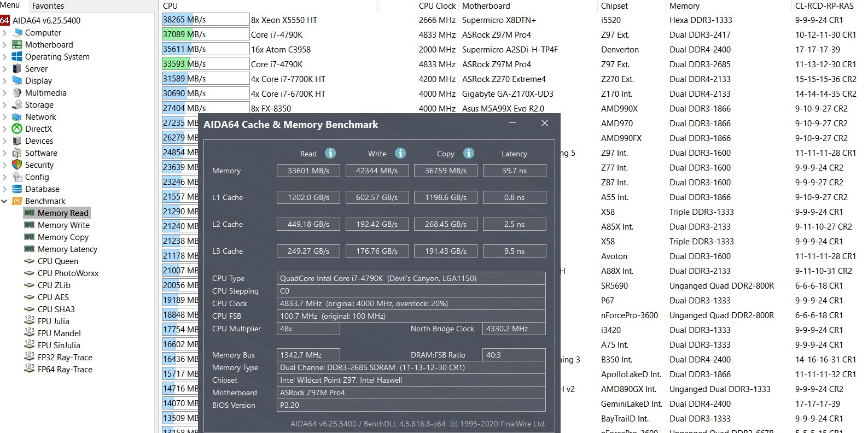This screenshot has width=868, height=433.
Task: Click the Network icon
Action: [x=18, y=117]
